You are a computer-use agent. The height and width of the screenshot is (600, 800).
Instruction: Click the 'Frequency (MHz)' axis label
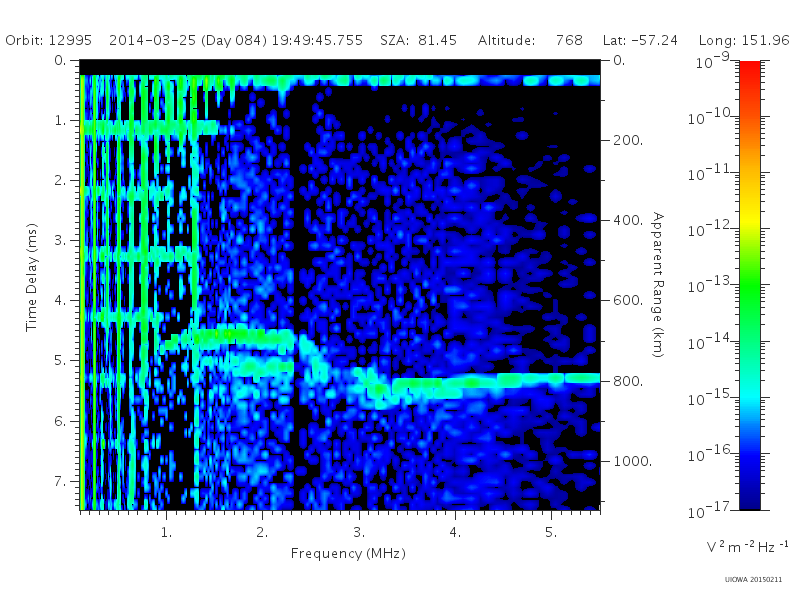(x=348, y=554)
